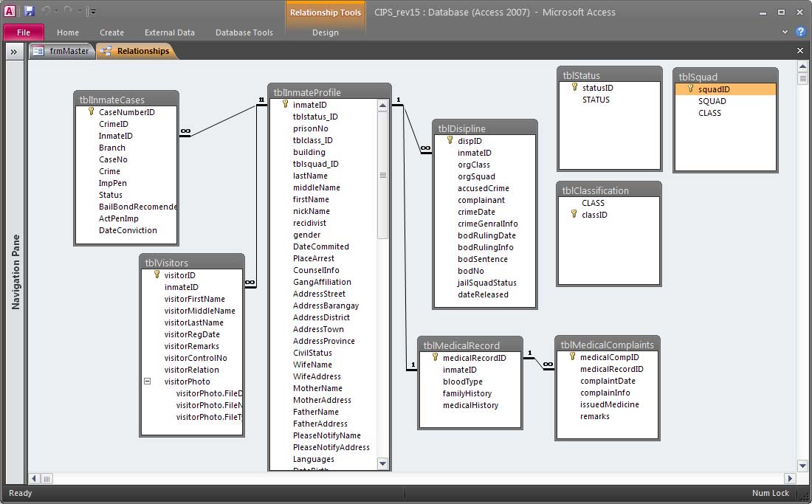The height and width of the screenshot is (504, 812).
Task: Minimize the ribbon using the chevron
Action: tap(785, 32)
